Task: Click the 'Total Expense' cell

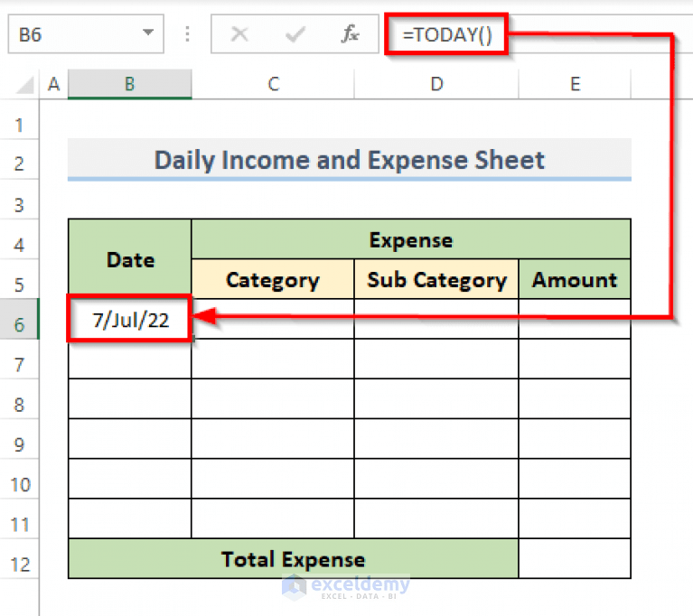Action: pos(294,558)
